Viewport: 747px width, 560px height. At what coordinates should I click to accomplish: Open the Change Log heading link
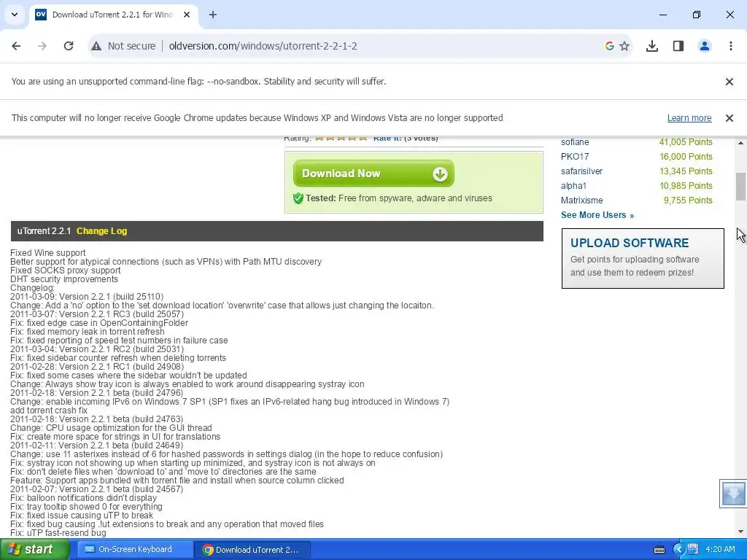click(x=101, y=231)
